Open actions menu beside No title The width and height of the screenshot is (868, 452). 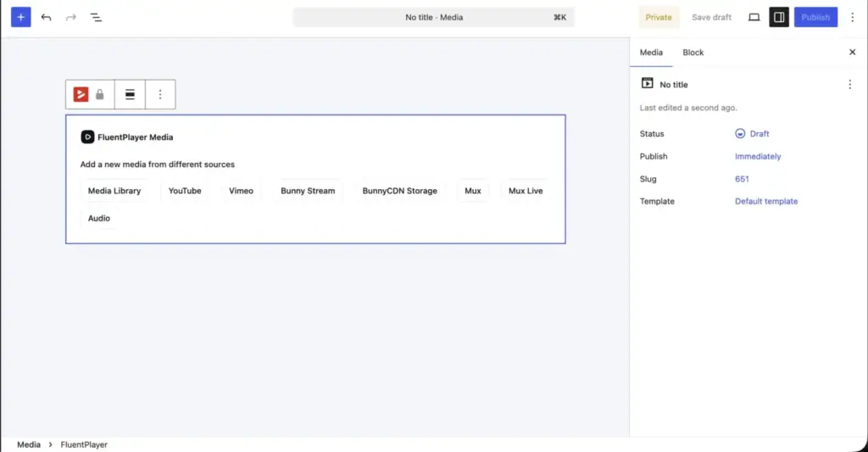(849, 84)
